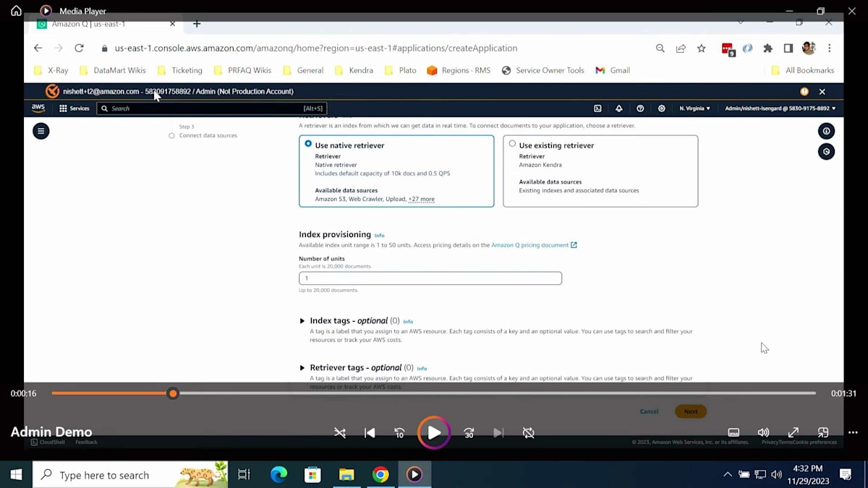
Task: Open the Kendra bookmark folder
Action: click(x=354, y=70)
